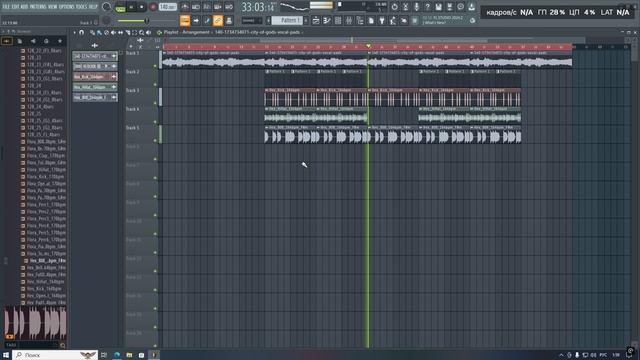
Task: Click the download content library icon
Action: pyautogui.click(x=471, y=7)
